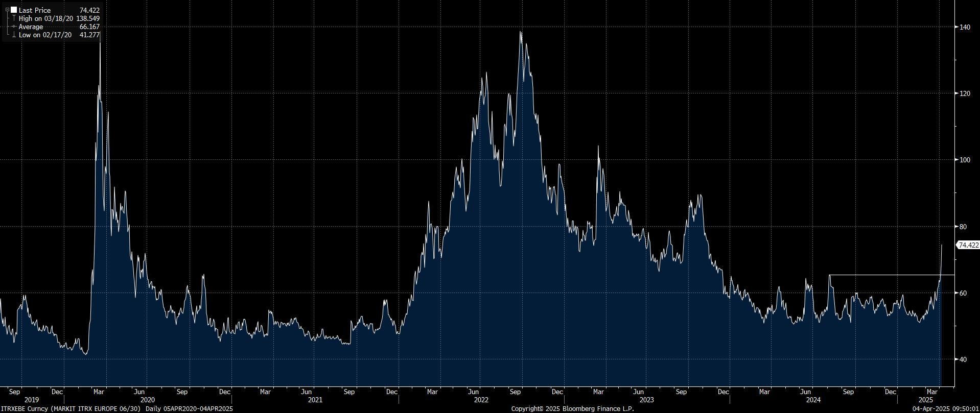Click the 74.422 value in the legend
The image size is (980, 413).
tap(89, 10)
